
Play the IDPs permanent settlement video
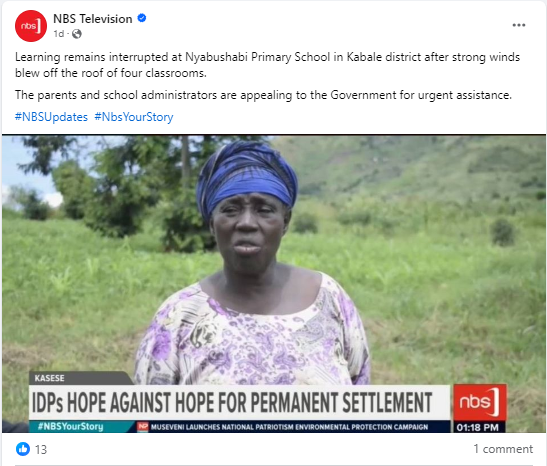tap(274, 284)
